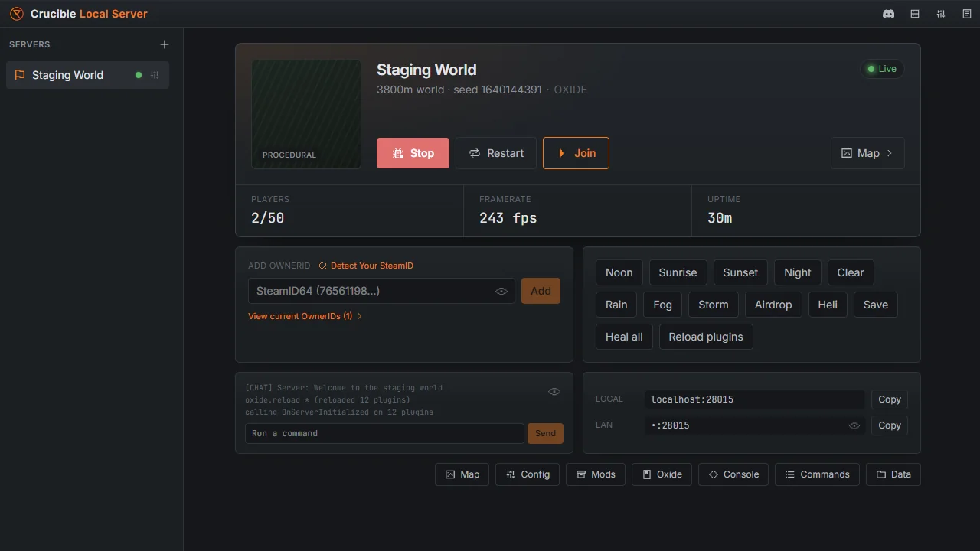Screen dimensions: 980x551
Task: Click the Crucible logo icon
Action: (16, 14)
